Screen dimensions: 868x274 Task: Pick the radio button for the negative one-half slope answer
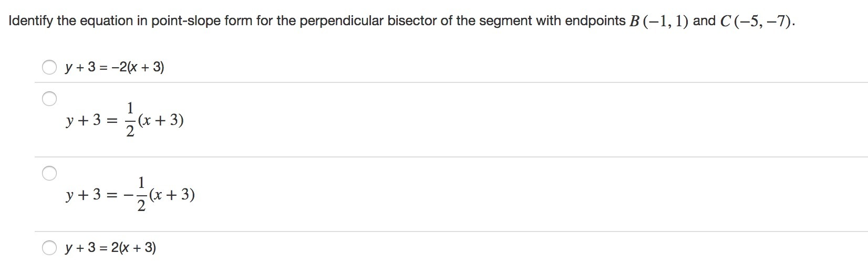(x=49, y=173)
